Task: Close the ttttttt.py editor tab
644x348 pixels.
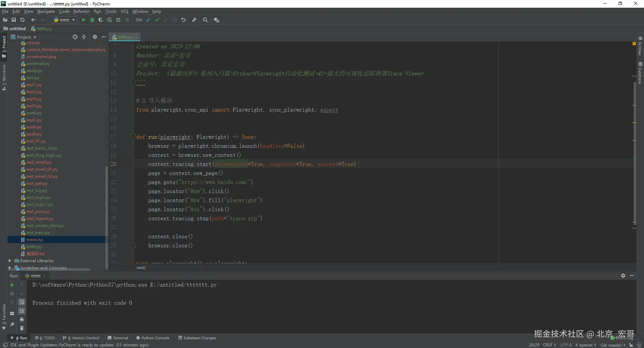Action: click(x=137, y=37)
